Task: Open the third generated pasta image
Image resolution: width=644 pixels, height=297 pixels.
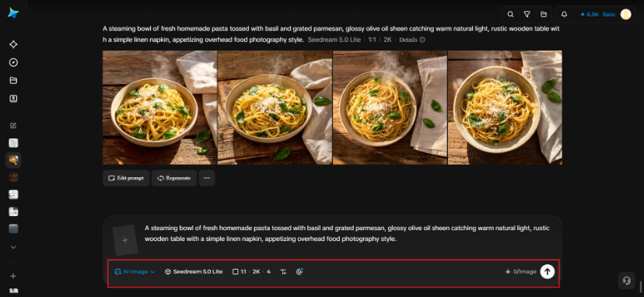Action: pos(390,107)
